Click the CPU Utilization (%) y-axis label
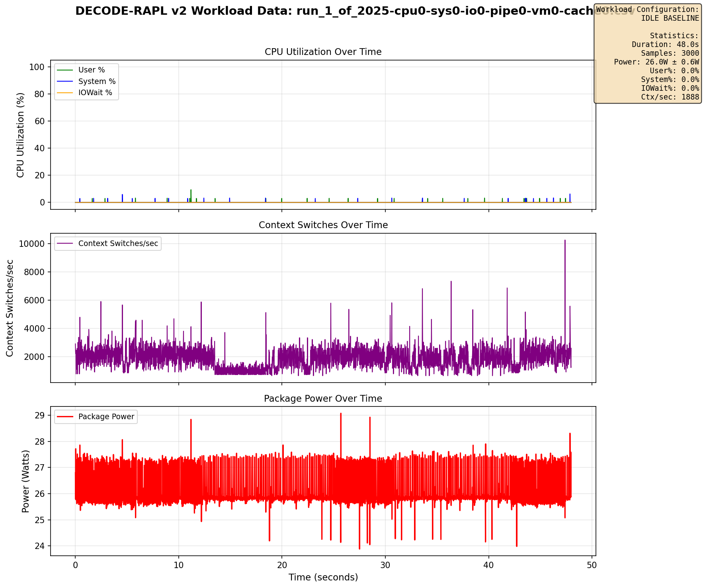705x588 pixels. click(21, 135)
